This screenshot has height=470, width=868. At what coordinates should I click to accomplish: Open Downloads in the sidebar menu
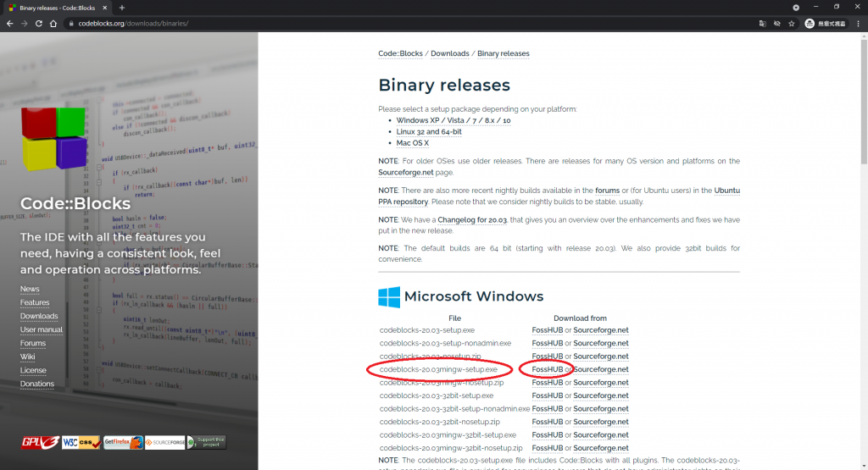tap(39, 316)
